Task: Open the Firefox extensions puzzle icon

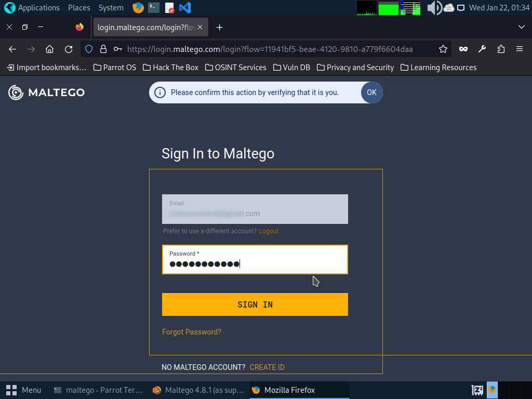Action: 501,49
